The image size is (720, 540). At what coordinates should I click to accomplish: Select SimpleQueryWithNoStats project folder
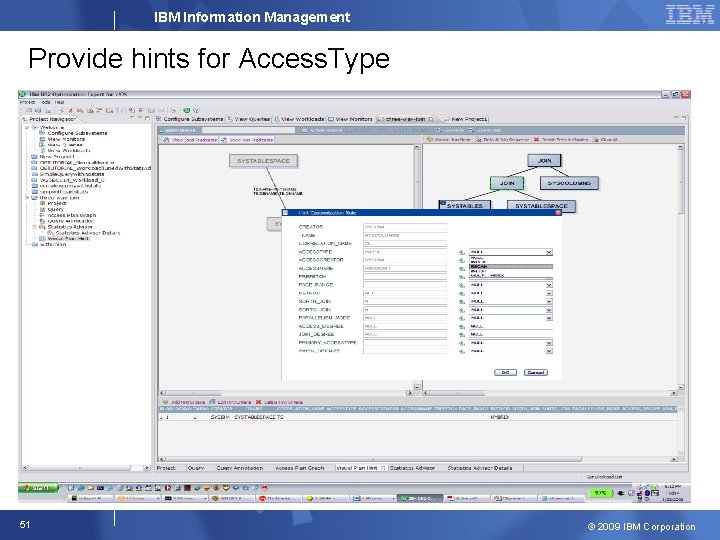[72, 174]
